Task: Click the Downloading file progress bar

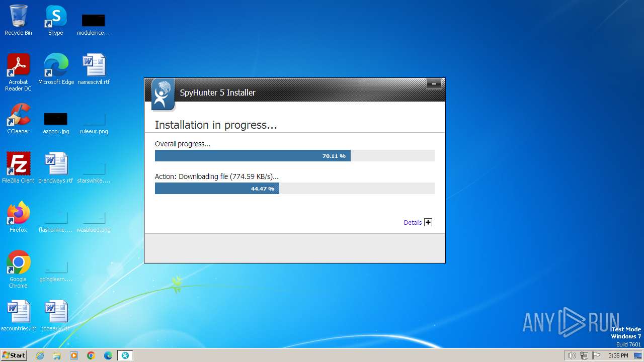Action: click(295, 189)
